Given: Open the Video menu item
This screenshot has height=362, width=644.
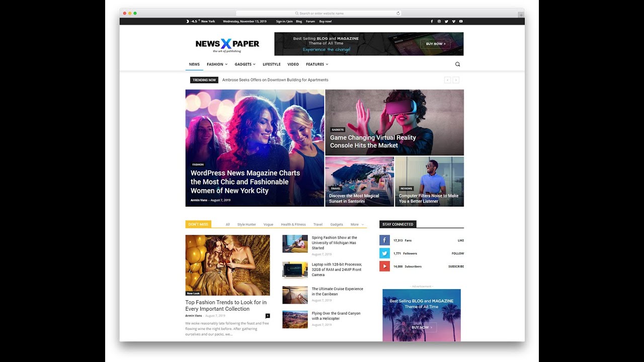Looking at the screenshot, I should coord(293,64).
